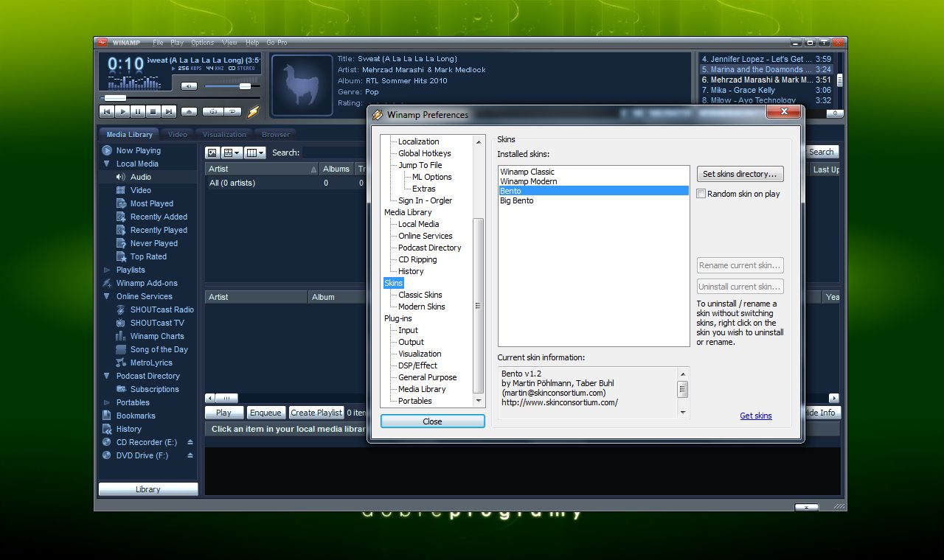Viewport: 944px width, 560px height.
Task: Click the Audio speaker icon in library
Action: coord(122,177)
